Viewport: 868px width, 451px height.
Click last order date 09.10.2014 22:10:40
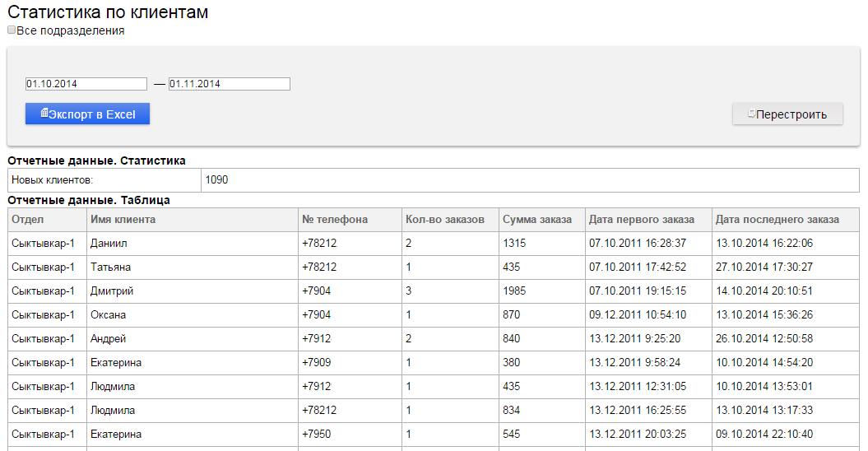(x=764, y=434)
